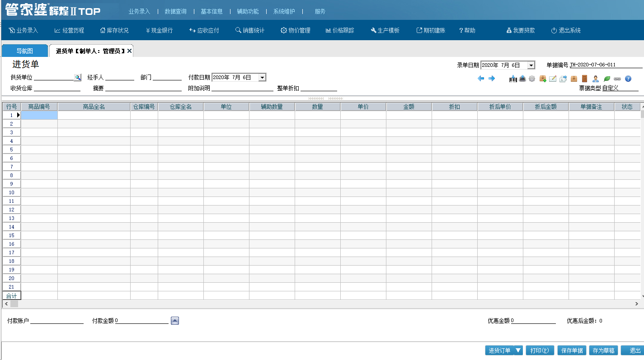Open 生产模板 toolbar item
The width and height of the screenshot is (644, 360).
click(x=385, y=31)
